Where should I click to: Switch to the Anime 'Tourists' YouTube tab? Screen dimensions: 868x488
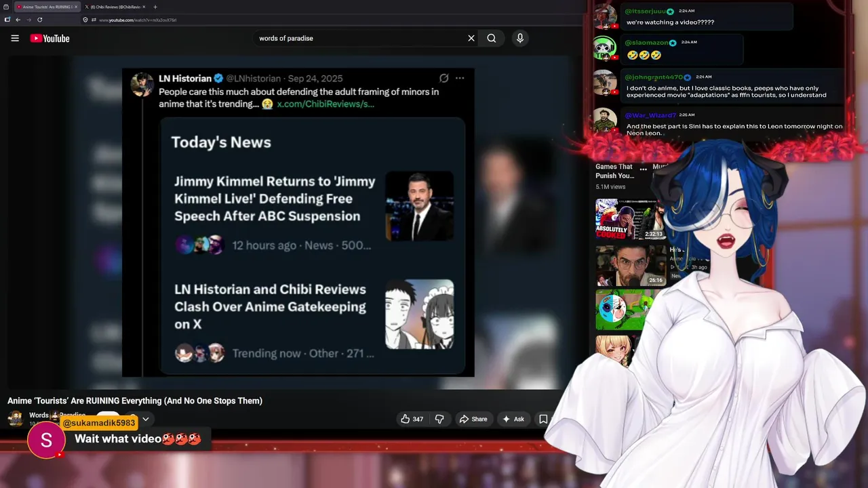46,7
